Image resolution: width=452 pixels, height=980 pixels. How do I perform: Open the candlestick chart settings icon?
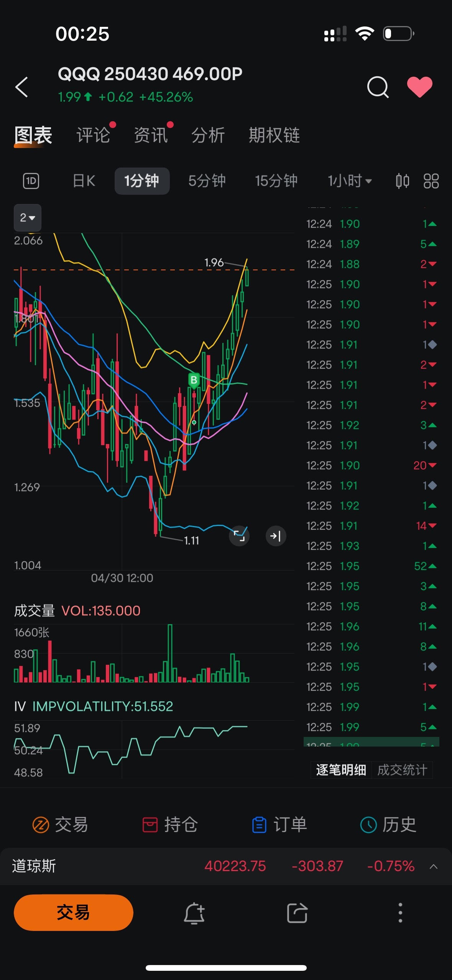pyautogui.click(x=403, y=181)
